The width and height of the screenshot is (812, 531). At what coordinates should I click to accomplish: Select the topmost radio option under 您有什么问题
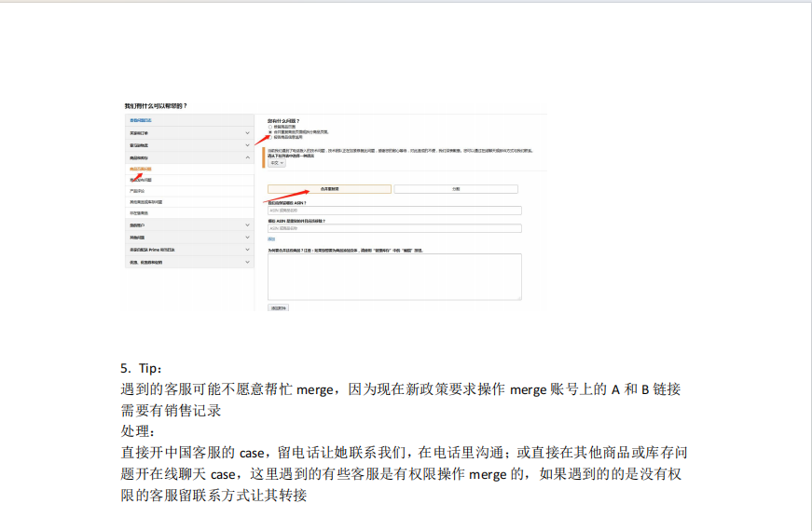270,127
